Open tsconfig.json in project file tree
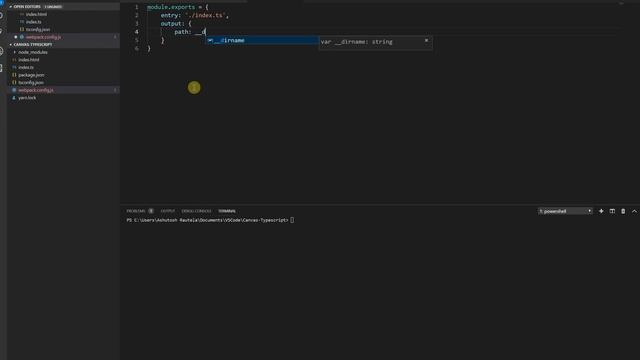 (x=31, y=82)
